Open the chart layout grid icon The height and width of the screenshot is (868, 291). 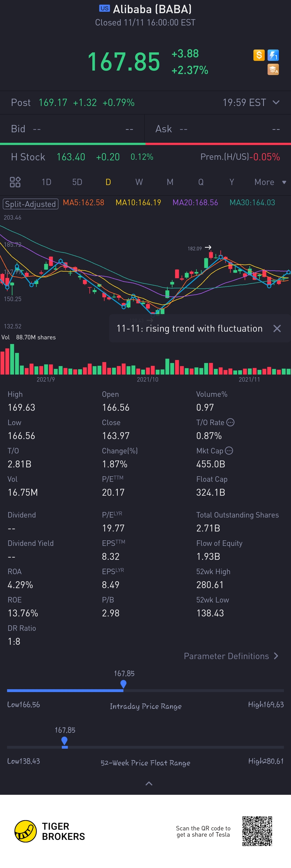[x=15, y=182]
